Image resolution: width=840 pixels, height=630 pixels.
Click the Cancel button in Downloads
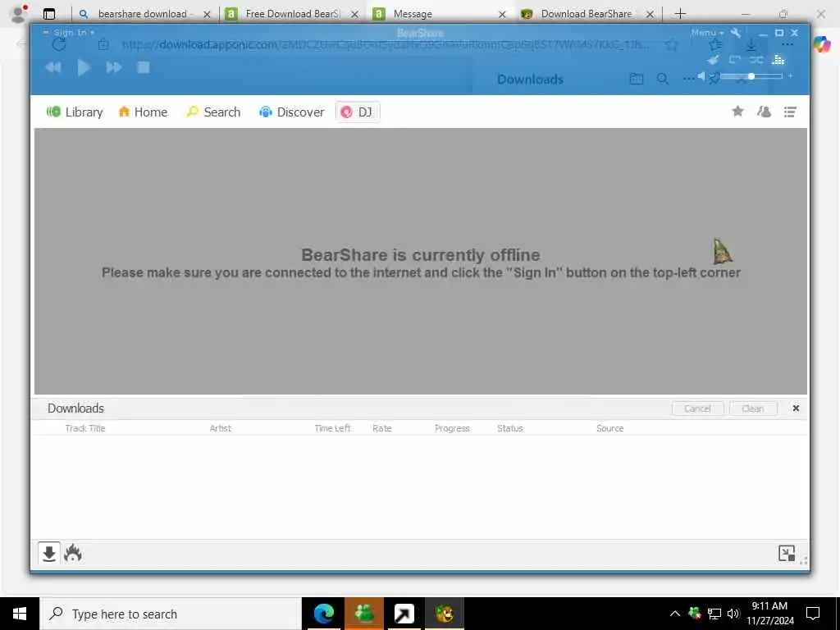tap(697, 409)
